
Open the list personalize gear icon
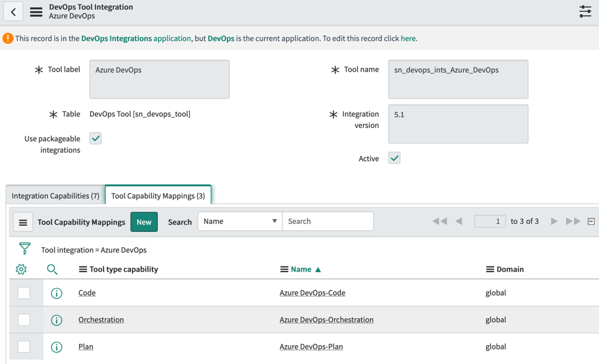click(x=21, y=269)
